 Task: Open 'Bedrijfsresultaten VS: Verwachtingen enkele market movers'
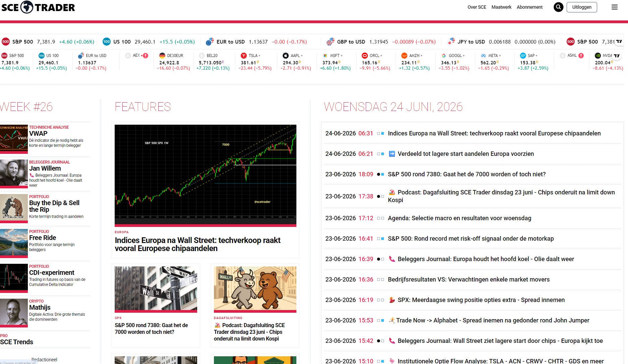pyautogui.click(x=469, y=280)
